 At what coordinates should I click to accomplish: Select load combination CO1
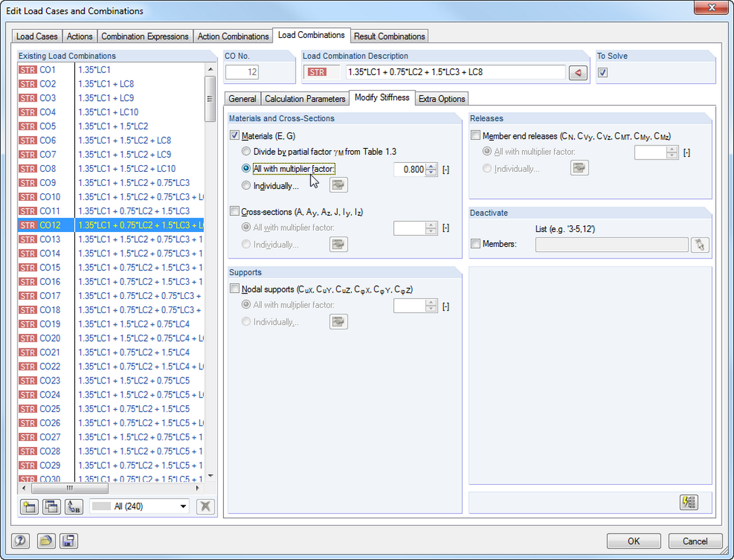point(111,70)
